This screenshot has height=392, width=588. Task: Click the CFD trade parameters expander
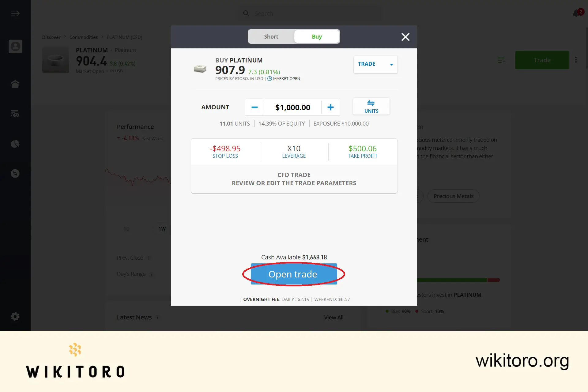(x=294, y=179)
